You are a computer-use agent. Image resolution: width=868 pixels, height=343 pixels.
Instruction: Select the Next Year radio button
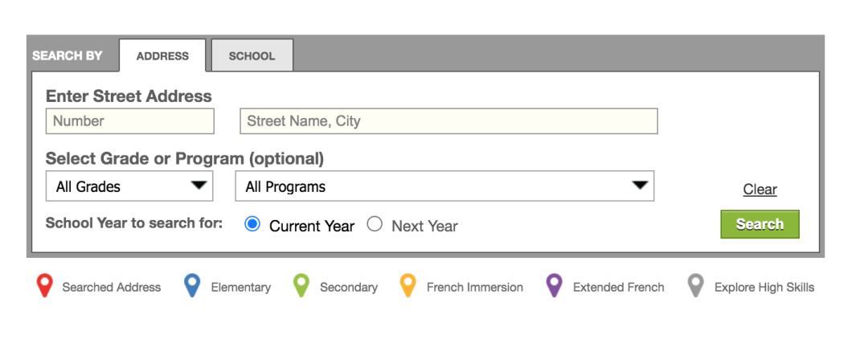pyautogui.click(x=375, y=224)
